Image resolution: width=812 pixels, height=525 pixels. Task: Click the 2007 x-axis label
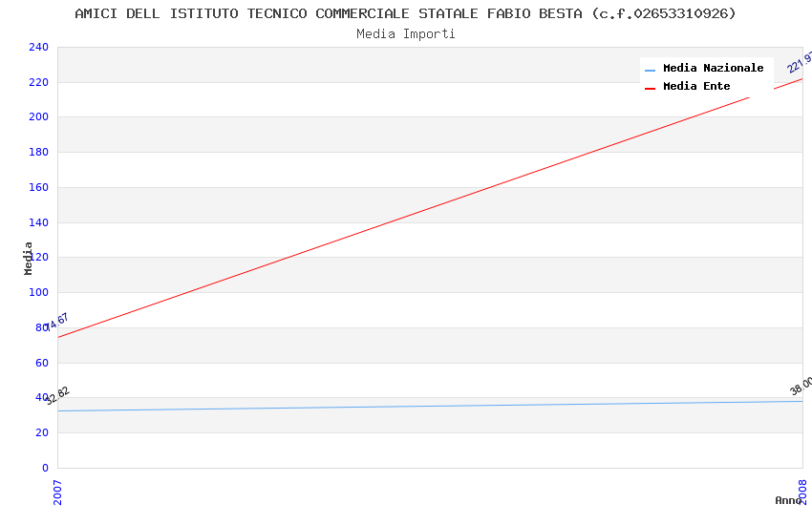click(x=57, y=493)
